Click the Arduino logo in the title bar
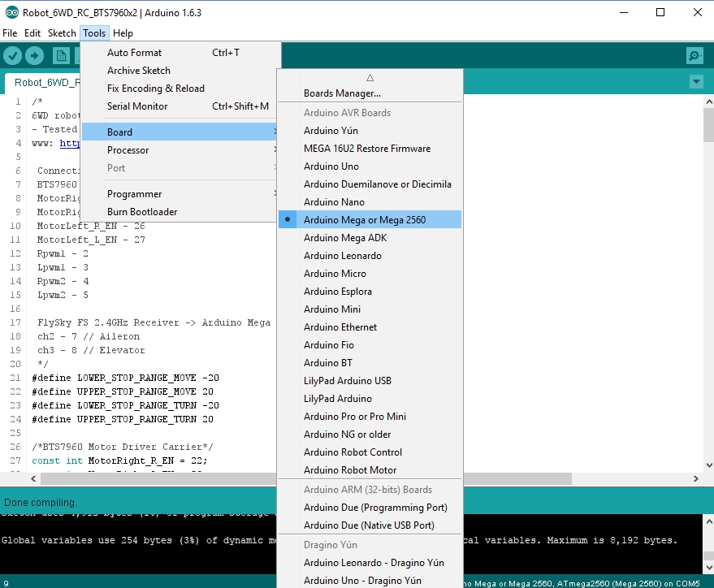Viewport: 714px width, 588px height. [11, 12]
